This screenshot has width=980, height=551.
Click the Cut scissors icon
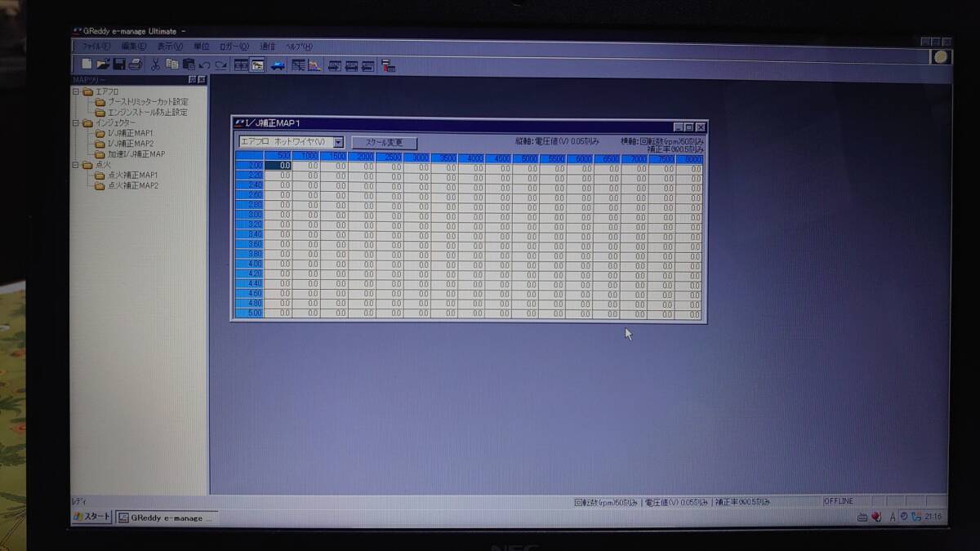coord(156,64)
